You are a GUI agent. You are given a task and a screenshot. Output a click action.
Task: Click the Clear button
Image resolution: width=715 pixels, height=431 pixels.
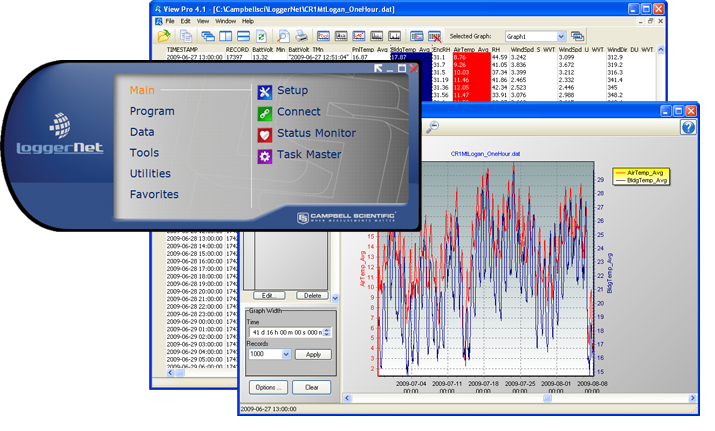pyautogui.click(x=312, y=387)
